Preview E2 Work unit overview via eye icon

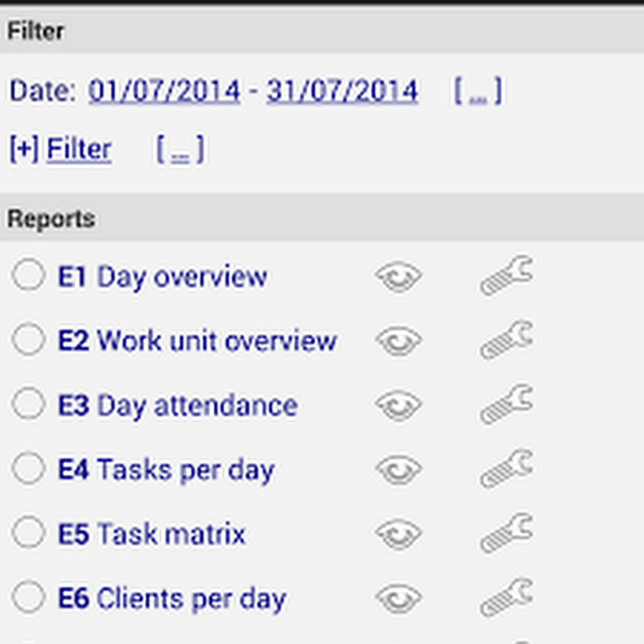pyautogui.click(x=399, y=341)
